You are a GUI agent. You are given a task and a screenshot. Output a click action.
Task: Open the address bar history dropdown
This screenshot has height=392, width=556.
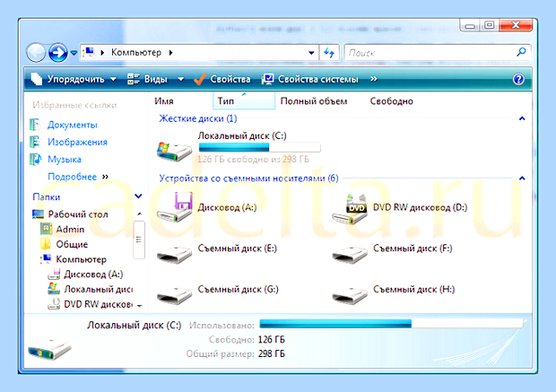[x=311, y=53]
